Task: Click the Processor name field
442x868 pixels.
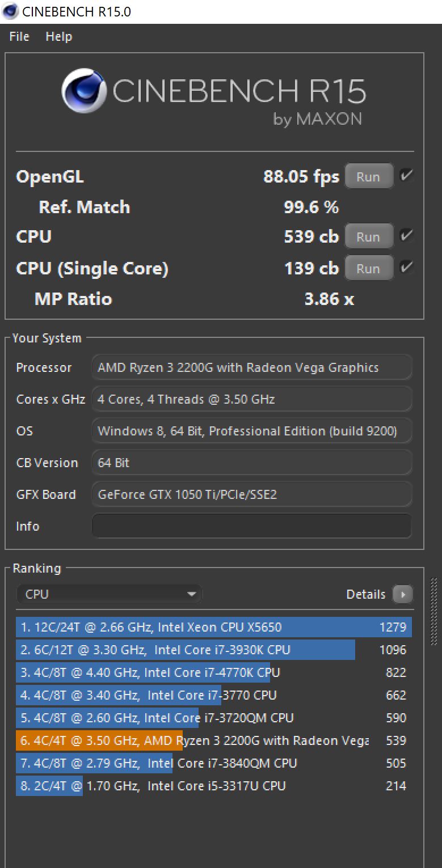Action: [x=251, y=367]
